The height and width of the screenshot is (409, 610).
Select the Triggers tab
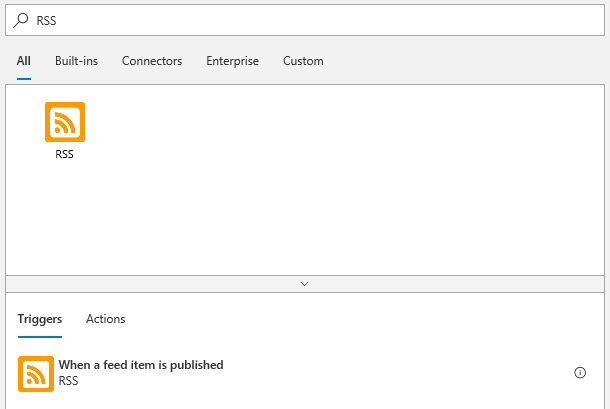[40, 319]
